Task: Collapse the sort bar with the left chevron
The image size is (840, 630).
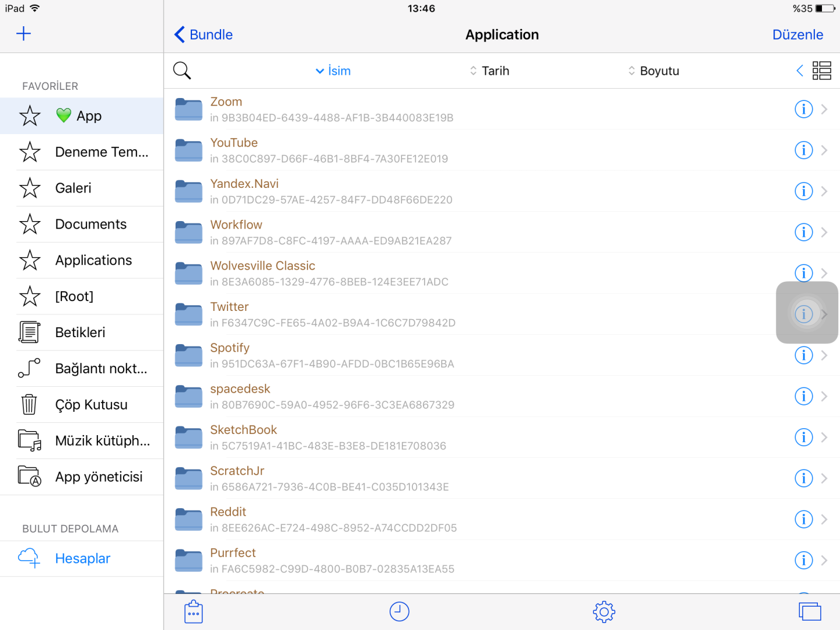Action: [x=800, y=71]
